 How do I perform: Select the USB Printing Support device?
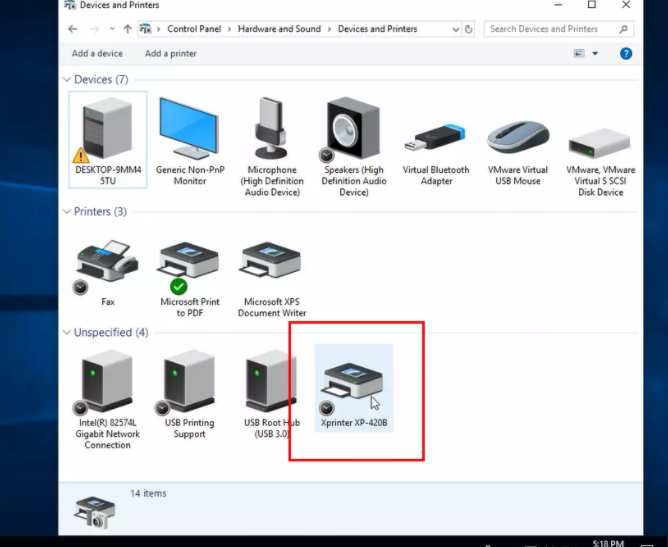click(x=190, y=394)
